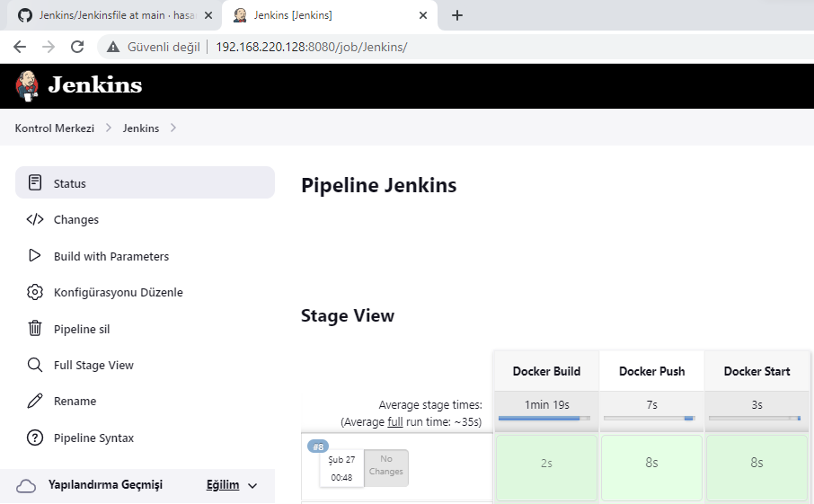Click the Yapılandırma Geçmişi heading
The image size is (814, 504).
coord(105,484)
